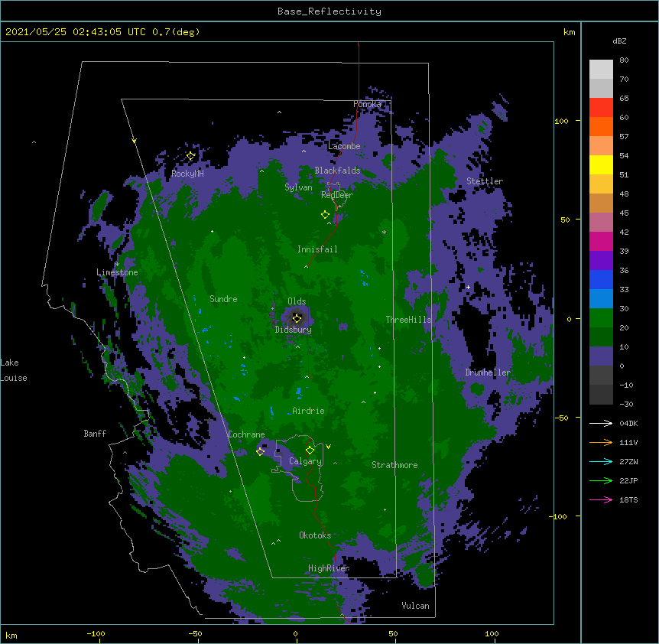
Task: Click the Strathmore label
Action: pyautogui.click(x=394, y=465)
